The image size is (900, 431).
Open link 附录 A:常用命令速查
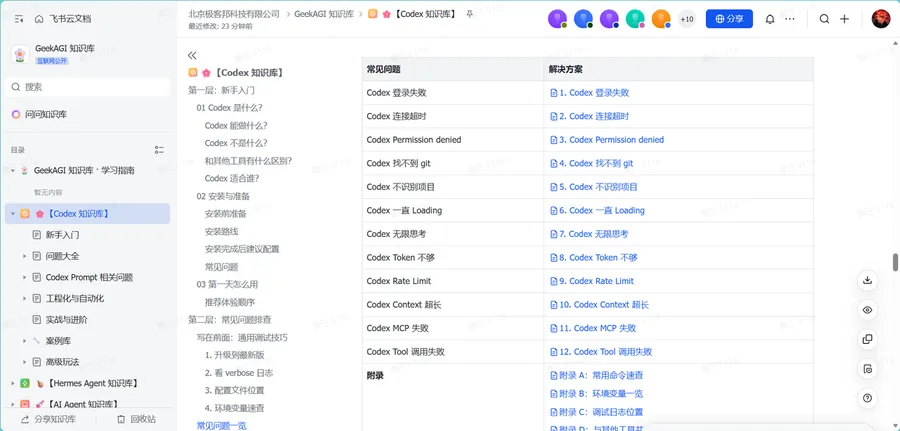(x=601, y=375)
